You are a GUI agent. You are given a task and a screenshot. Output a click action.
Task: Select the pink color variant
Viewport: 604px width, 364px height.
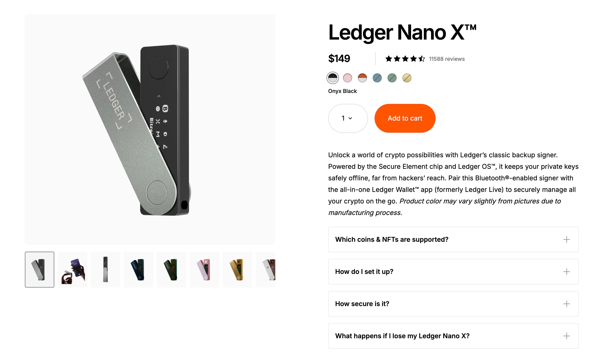[x=348, y=78]
